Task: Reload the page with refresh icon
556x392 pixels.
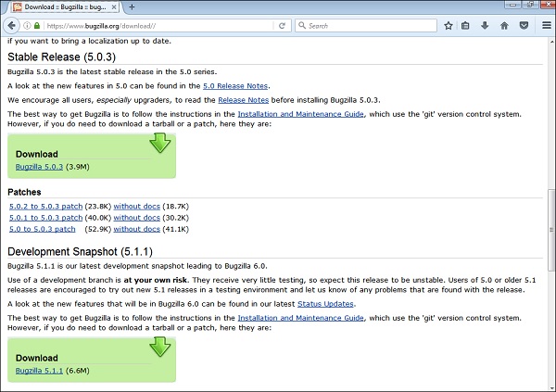Action: tap(282, 26)
